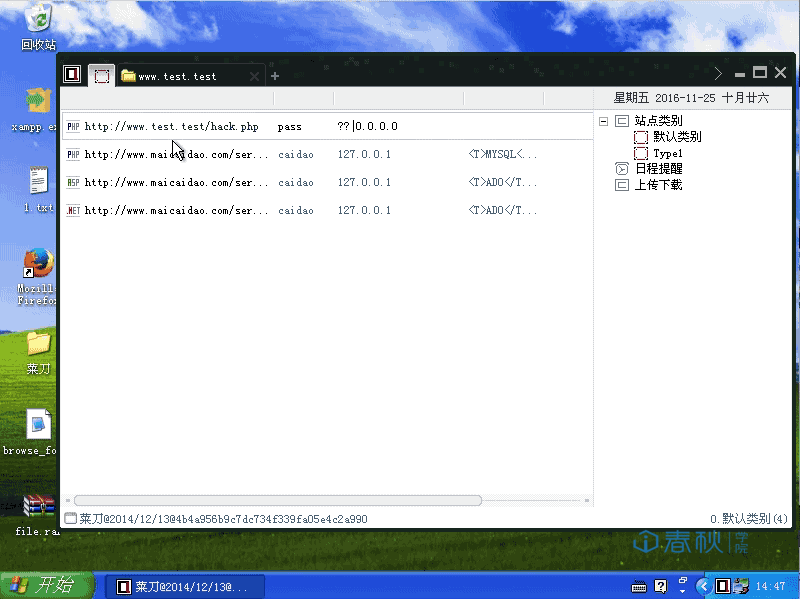The width and height of the screenshot is (800, 599).
Task: Expand more tabs with the + button
Action: point(274,75)
